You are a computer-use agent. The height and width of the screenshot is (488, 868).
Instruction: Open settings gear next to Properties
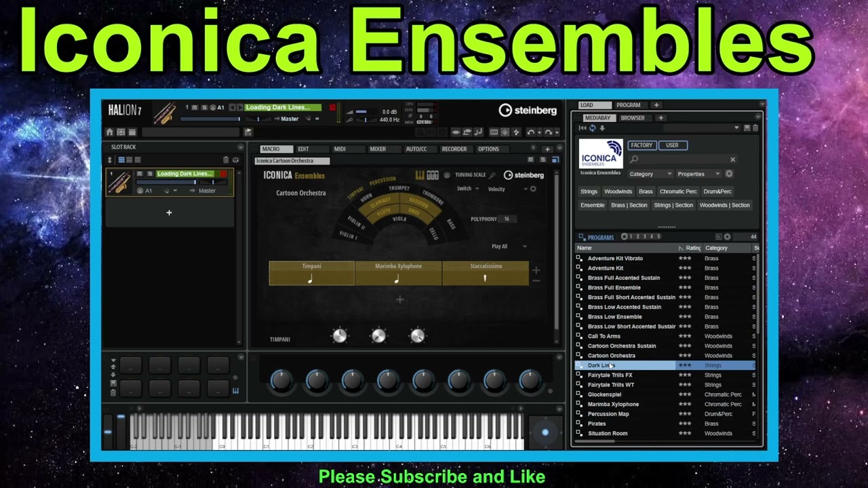coord(729,174)
